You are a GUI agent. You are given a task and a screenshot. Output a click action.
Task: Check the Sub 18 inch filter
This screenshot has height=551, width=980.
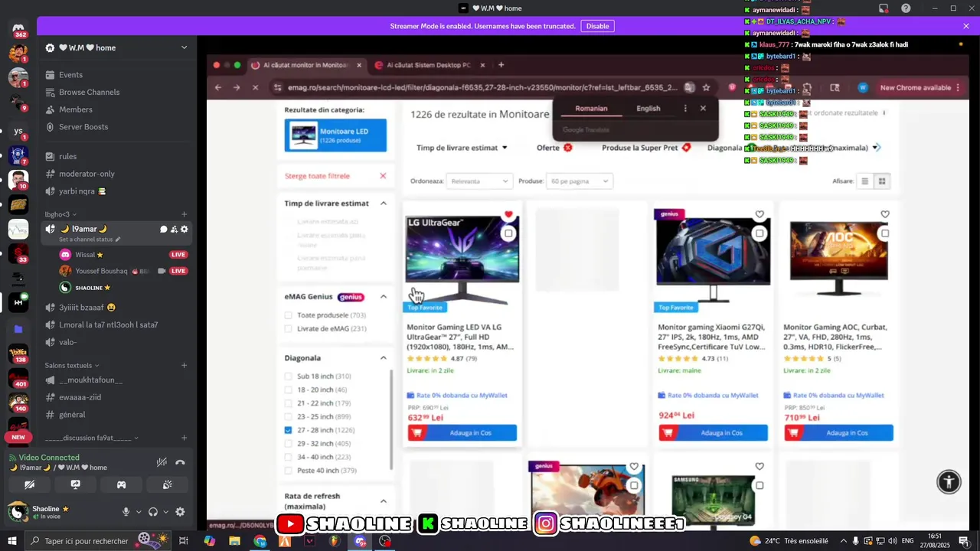pos(288,376)
